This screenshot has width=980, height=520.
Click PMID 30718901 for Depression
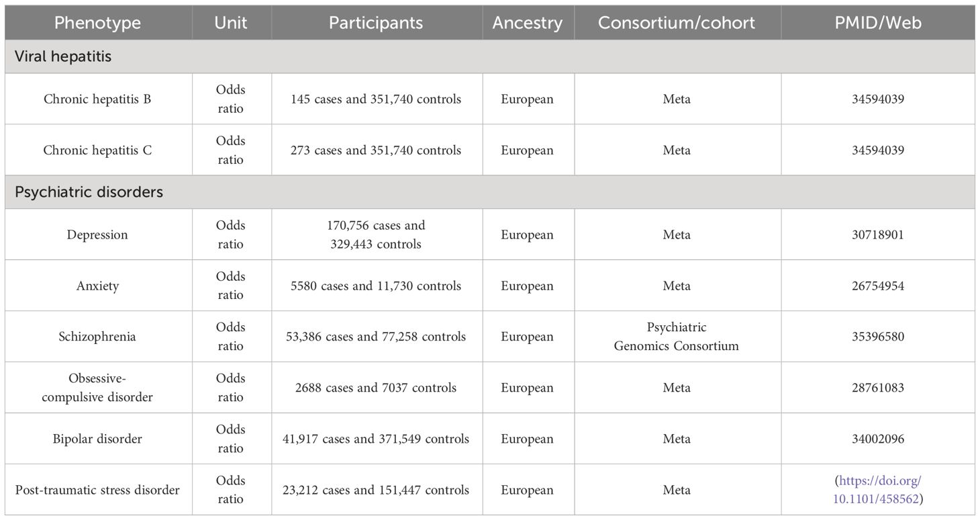pyautogui.click(x=878, y=234)
